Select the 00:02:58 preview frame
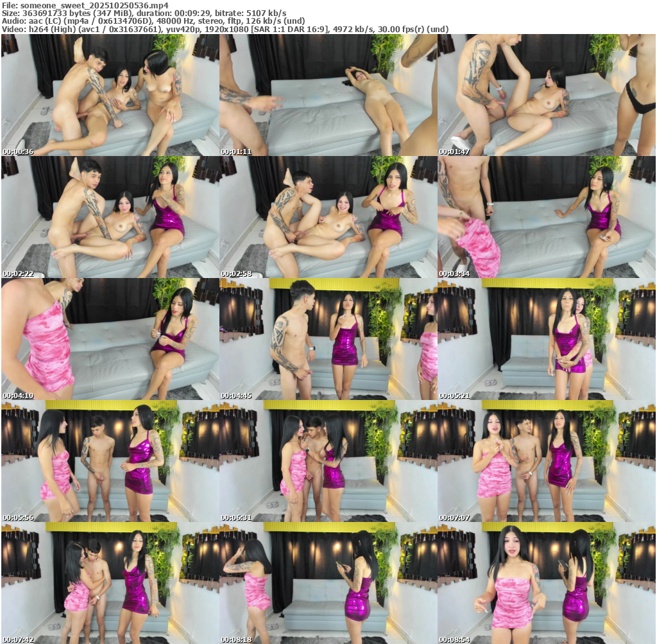The width and height of the screenshot is (657, 644). click(328, 217)
